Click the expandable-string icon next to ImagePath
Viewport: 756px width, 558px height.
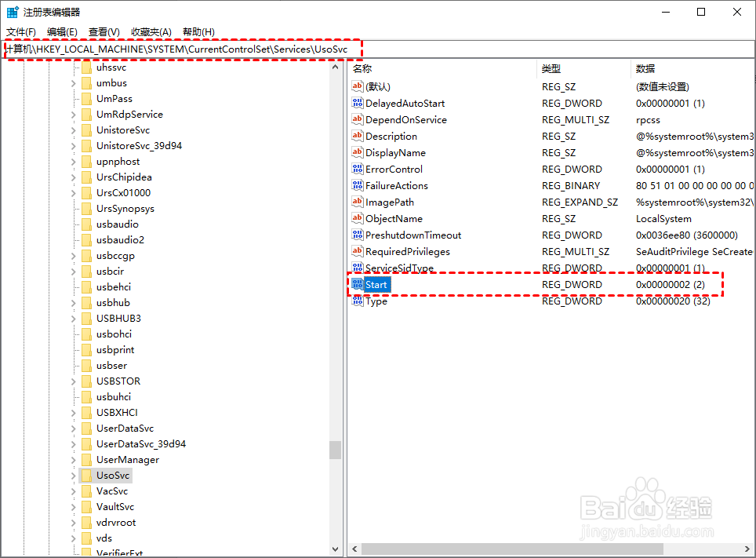coord(358,202)
